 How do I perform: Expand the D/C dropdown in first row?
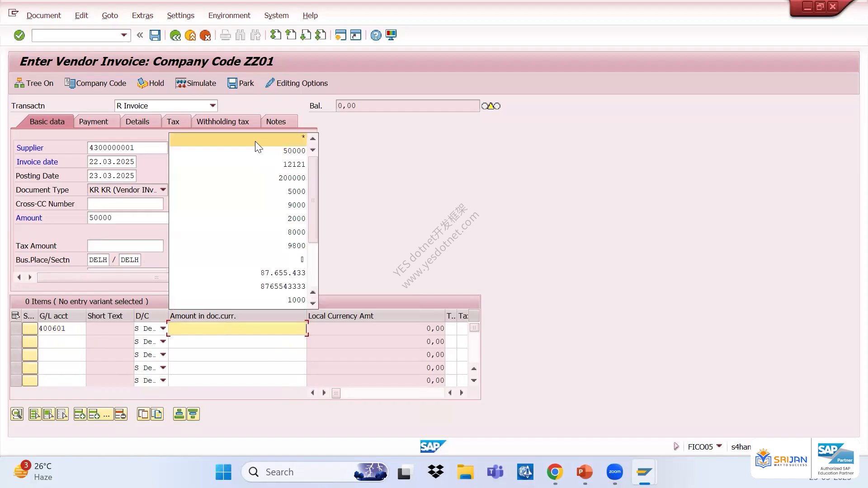163,328
